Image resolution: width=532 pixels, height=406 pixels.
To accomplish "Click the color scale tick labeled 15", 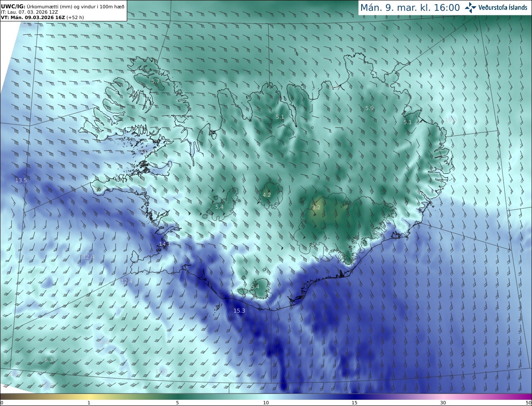I will (355, 403).
